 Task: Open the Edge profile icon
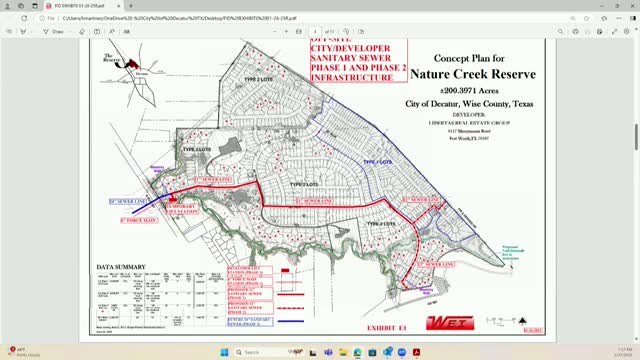(7, 6)
